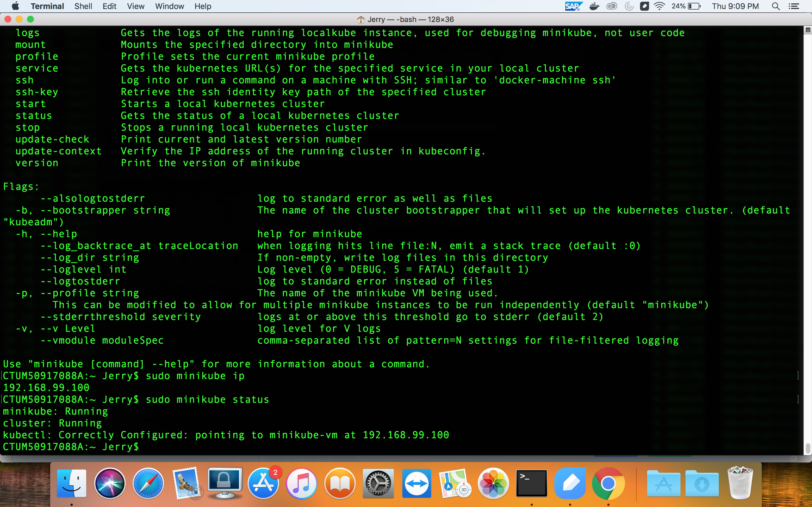
Task: Click the Spotlight search magnifier
Action: 775,6
